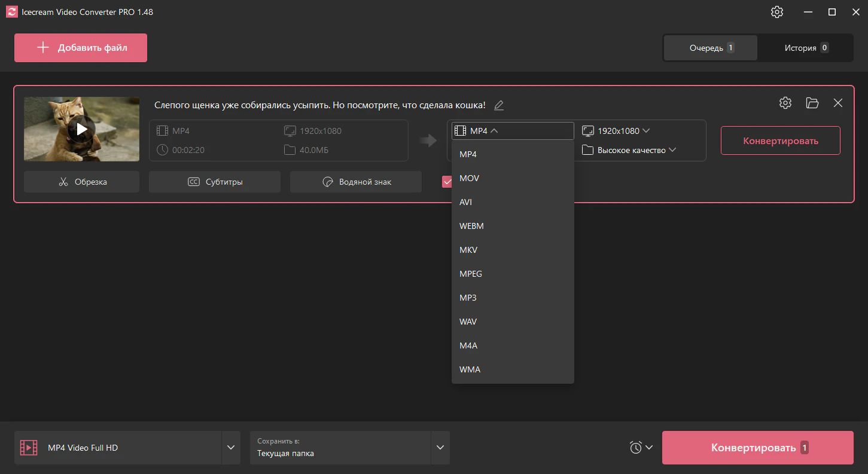
Task: Click the bottom Конвертировать button
Action: [757, 448]
